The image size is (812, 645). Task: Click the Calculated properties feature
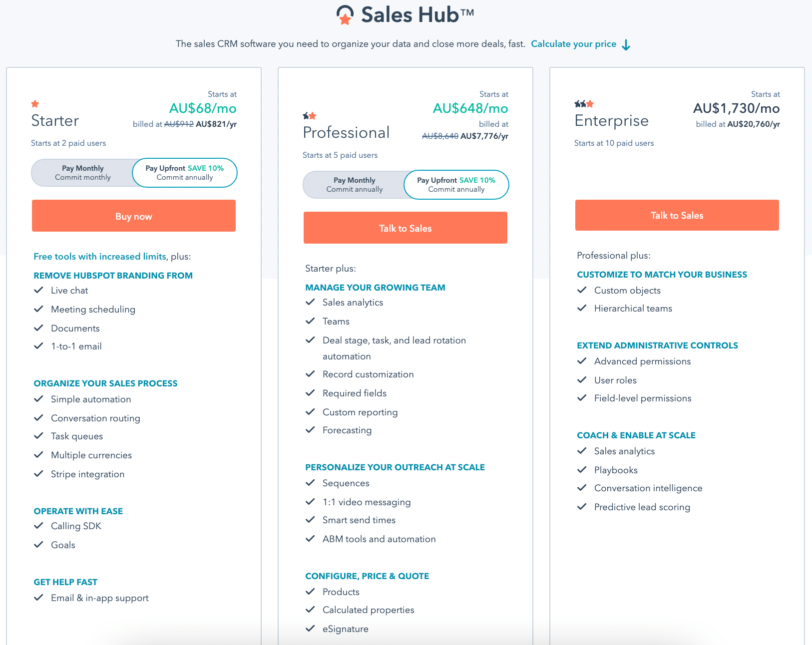coord(369,610)
